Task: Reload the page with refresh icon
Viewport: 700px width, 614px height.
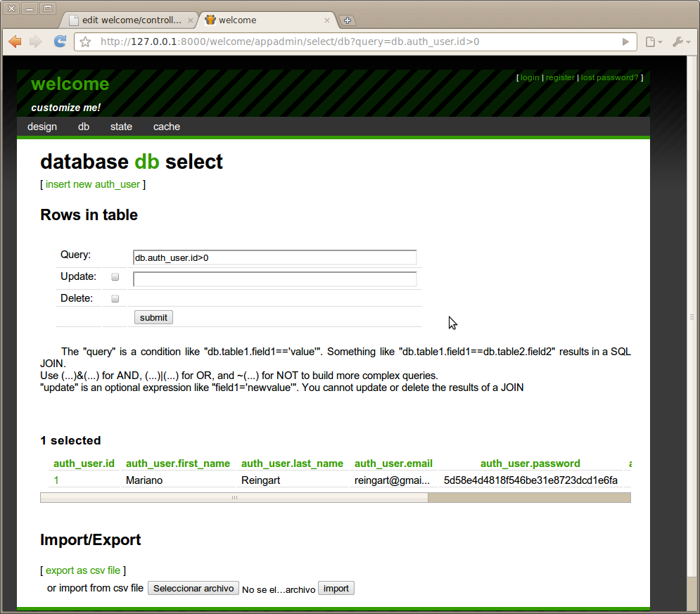Action: (60, 41)
